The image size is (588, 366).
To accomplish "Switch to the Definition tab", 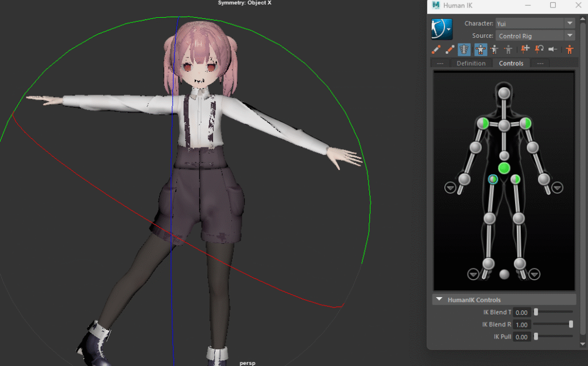I will click(x=471, y=63).
